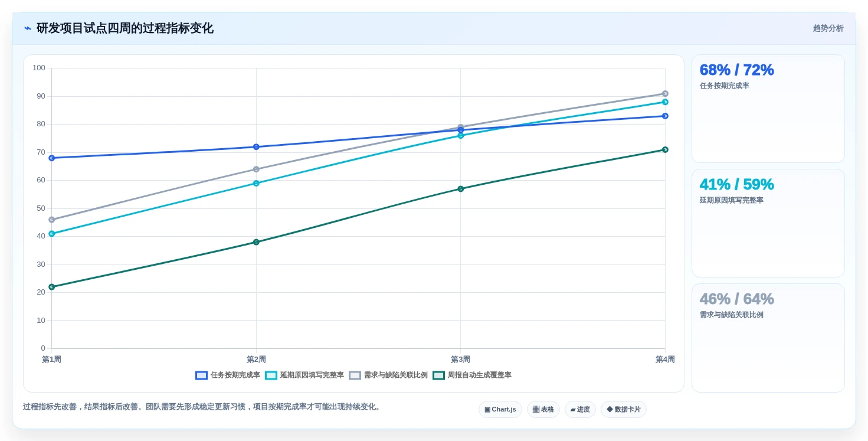The image size is (868, 441).
Task: Click the 任务按期完成率 data point at 第2周
Action: coord(256,146)
